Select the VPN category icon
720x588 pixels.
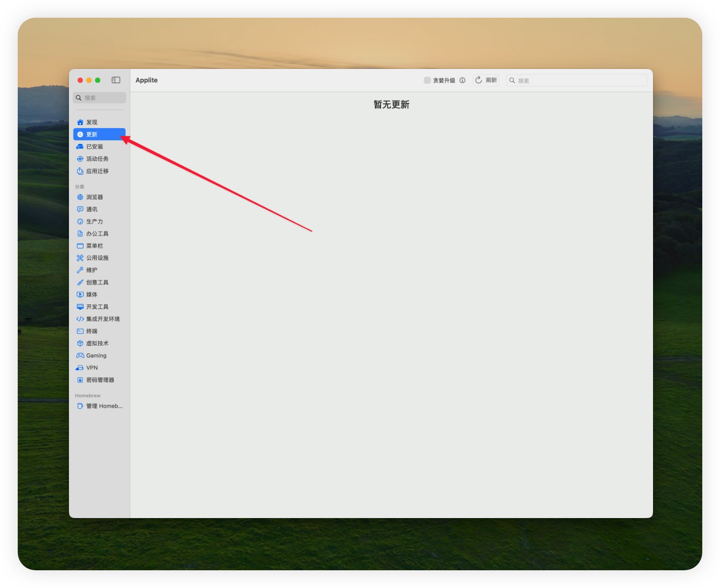80,368
